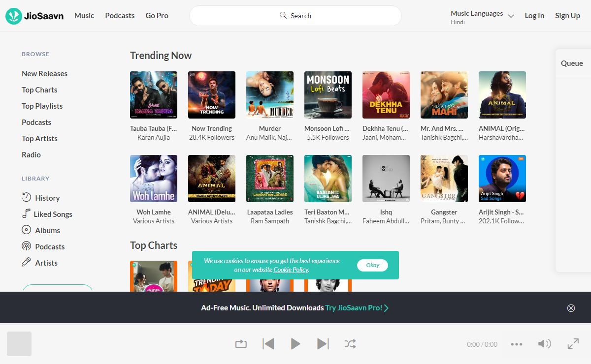Open the Music menu in header
This screenshot has height=364, width=591.
coord(84,15)
